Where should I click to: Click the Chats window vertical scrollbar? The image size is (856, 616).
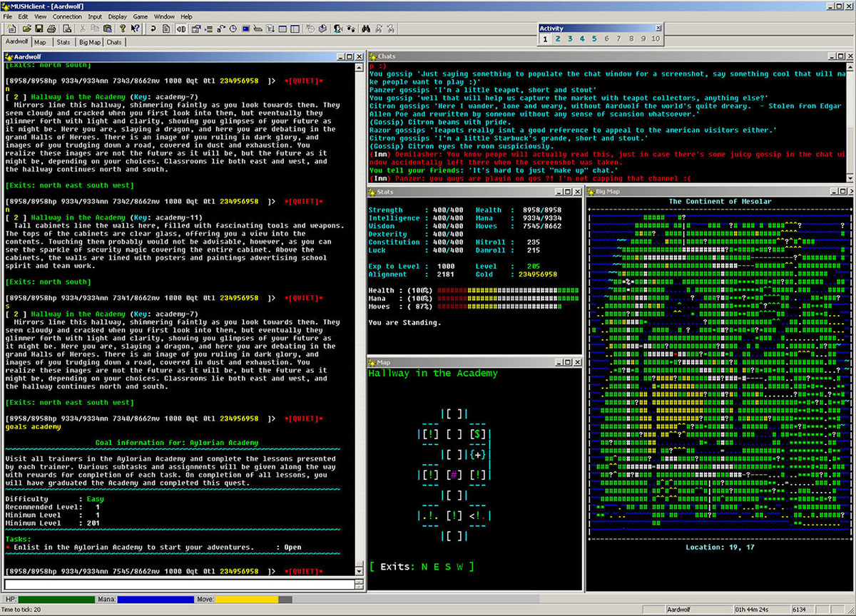[851, 121]
